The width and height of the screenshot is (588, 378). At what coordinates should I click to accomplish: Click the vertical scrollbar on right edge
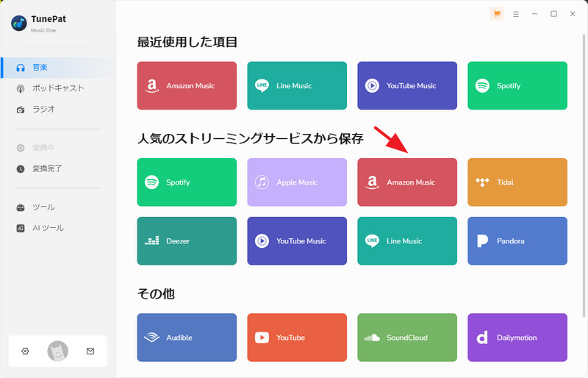[x=584, y=176]
